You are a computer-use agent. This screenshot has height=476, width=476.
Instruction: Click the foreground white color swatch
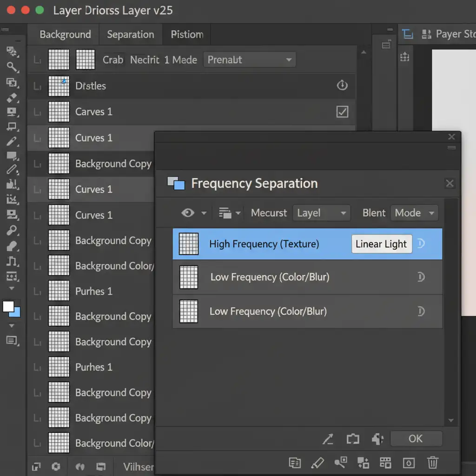tap(8, 306)
